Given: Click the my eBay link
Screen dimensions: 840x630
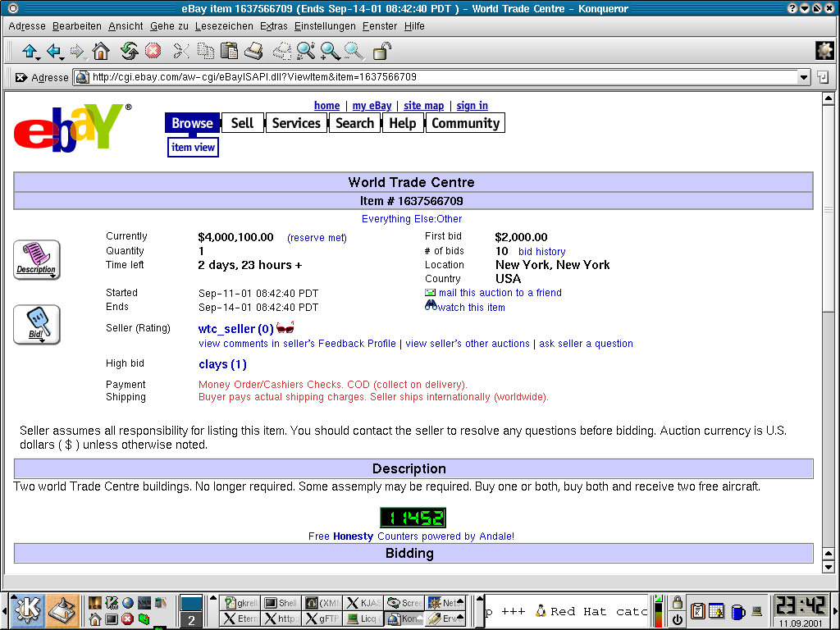Looking at the screenshot, I should click(372, 106).
